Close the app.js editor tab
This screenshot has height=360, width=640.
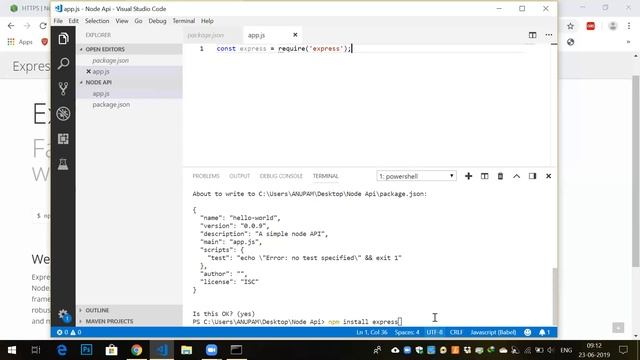tap(295, 35)
